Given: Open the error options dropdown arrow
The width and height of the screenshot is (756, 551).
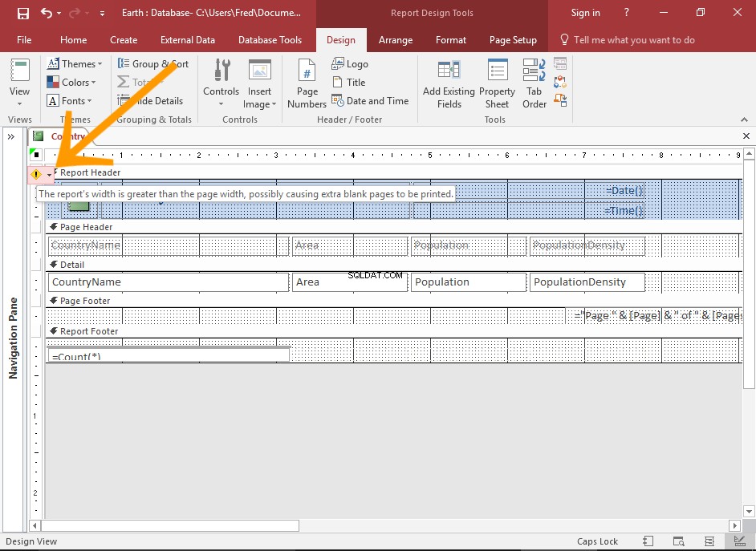Looking at the screenshot, I should point(49,175).
